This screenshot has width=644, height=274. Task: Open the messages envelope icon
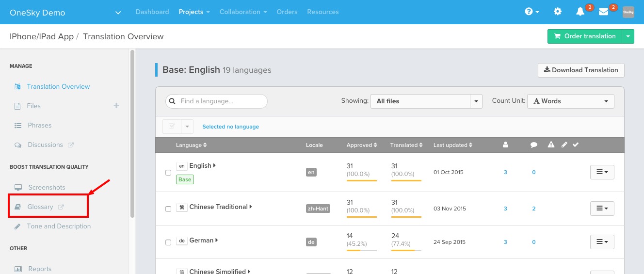coord(603,12)
